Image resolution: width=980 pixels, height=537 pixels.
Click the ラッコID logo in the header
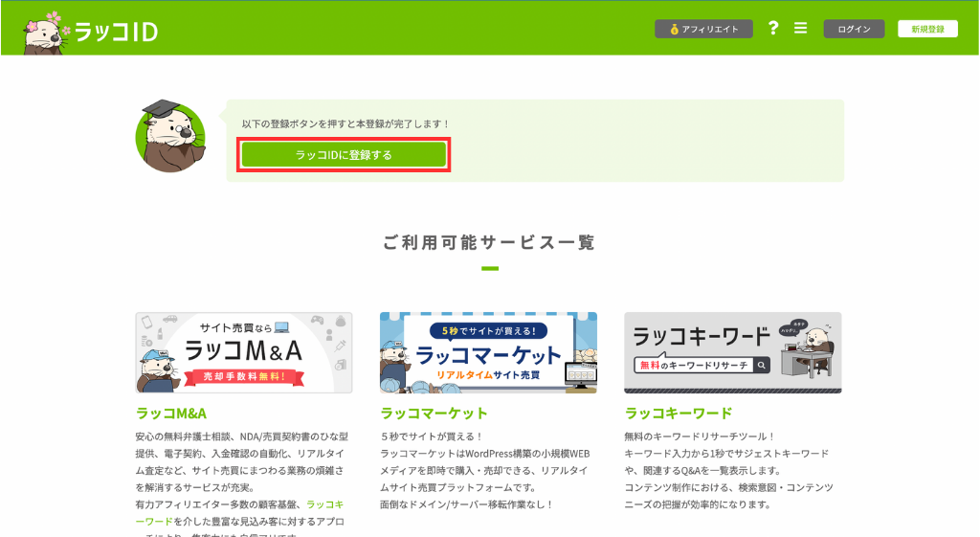click(x=91, y=32)
